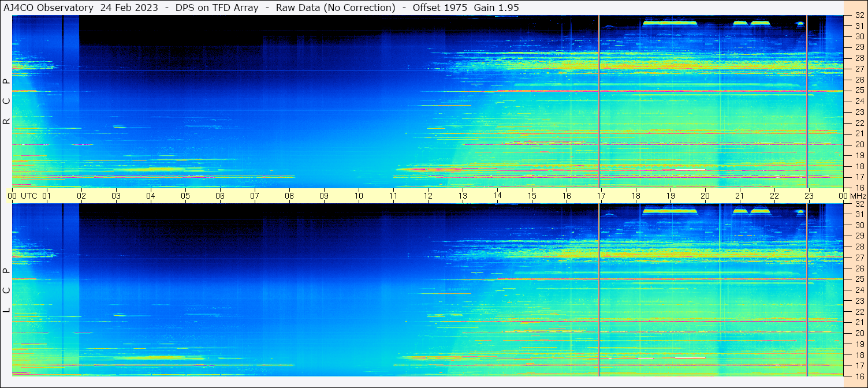Select hour 19 on the time axis
Viewport: 868px width, 388px height.
pos(670,196)
